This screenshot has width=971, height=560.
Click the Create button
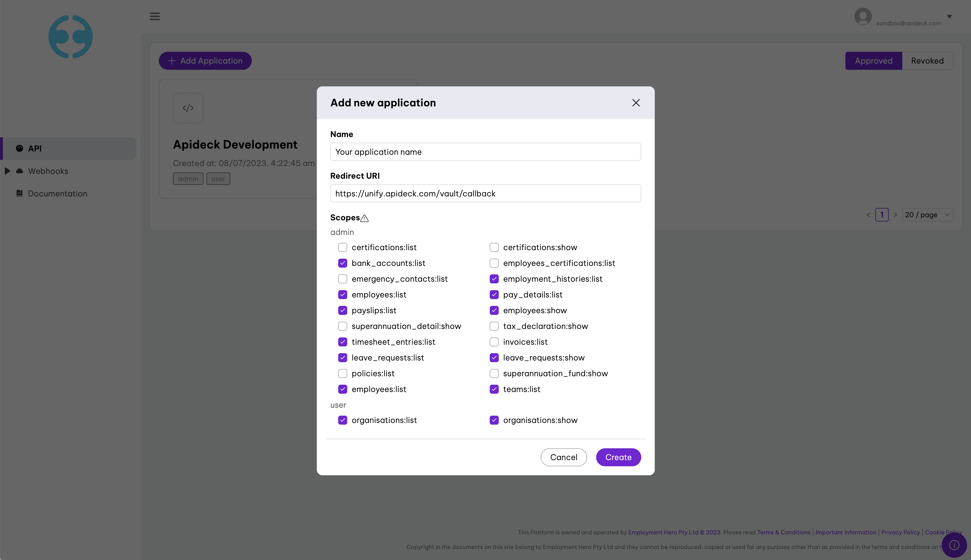[618, 457]
